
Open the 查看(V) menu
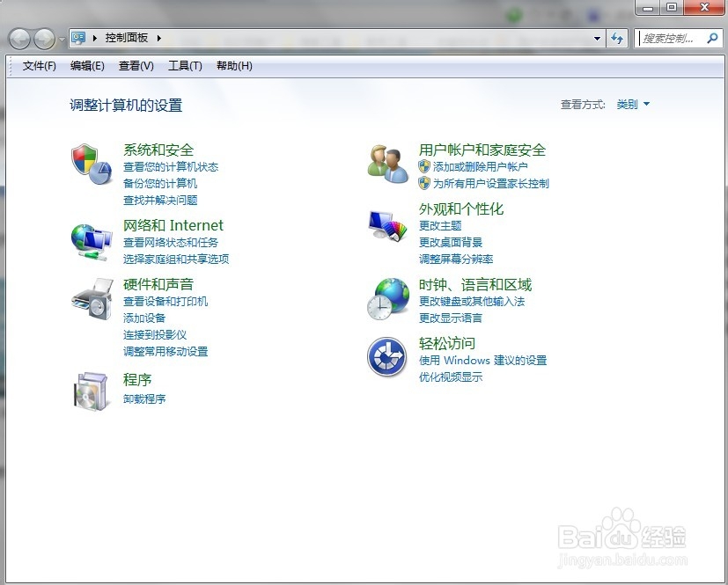(136, 65)
